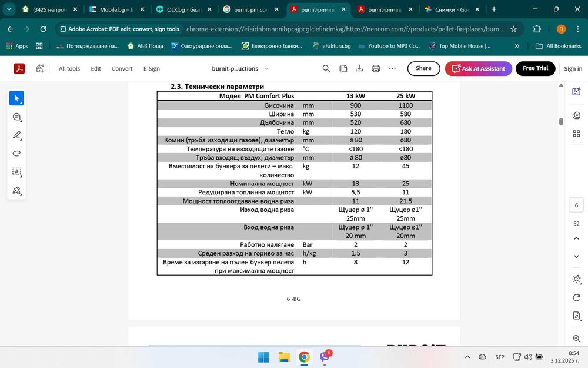Select the fill and sign pen tool
Viewport: 588px width, 368px height.
(x=16, y=190)
